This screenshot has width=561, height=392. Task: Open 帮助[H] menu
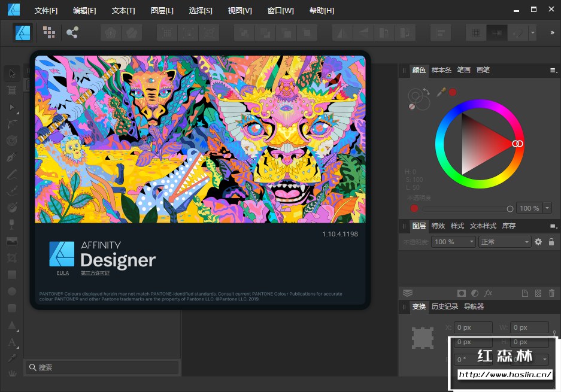click(x=322, y=11)
